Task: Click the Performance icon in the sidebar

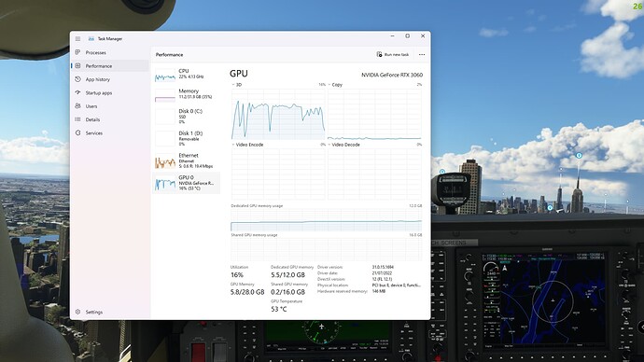Action: pos(77,65)
